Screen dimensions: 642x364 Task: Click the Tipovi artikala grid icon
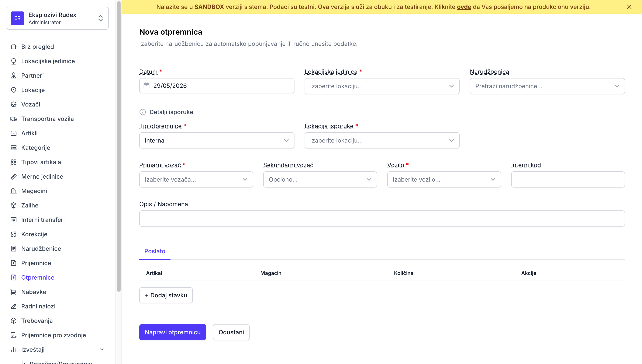point(14,162)
